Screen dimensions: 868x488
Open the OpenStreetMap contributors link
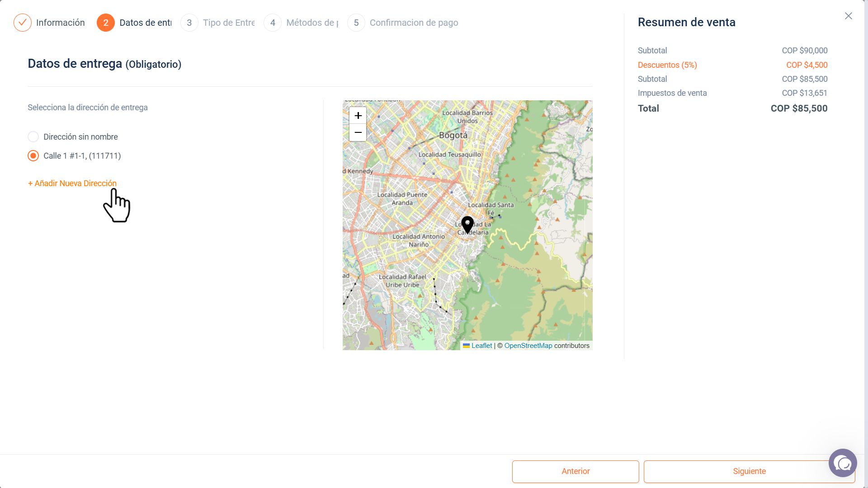[528, 346]
